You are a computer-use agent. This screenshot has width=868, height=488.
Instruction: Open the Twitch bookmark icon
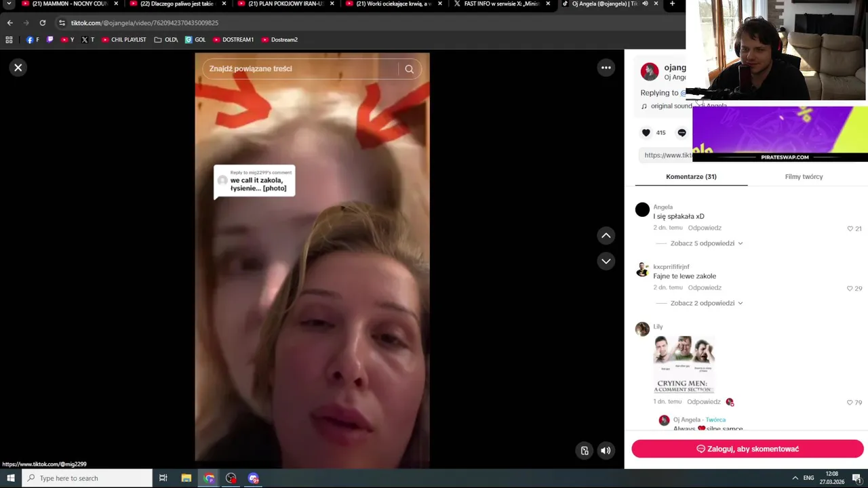click(x=50, y=40)
